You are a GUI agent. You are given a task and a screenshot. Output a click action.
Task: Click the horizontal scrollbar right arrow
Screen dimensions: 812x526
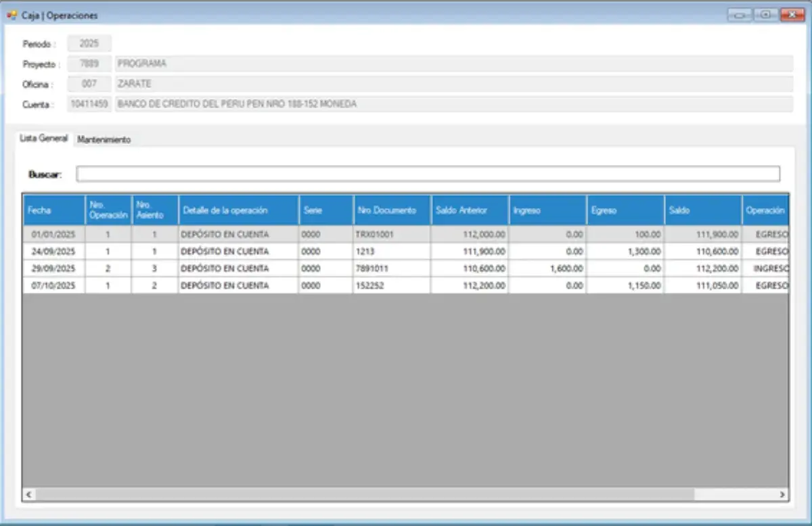coord(782,495)
